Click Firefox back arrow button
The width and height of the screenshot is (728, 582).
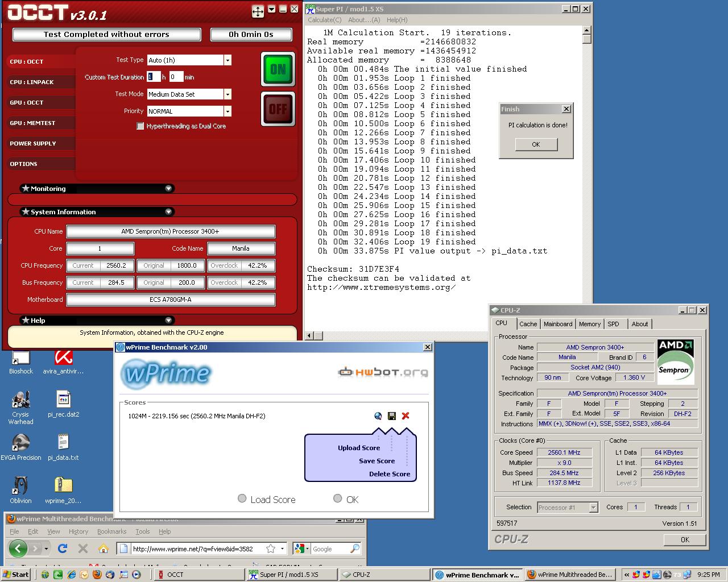18,548
